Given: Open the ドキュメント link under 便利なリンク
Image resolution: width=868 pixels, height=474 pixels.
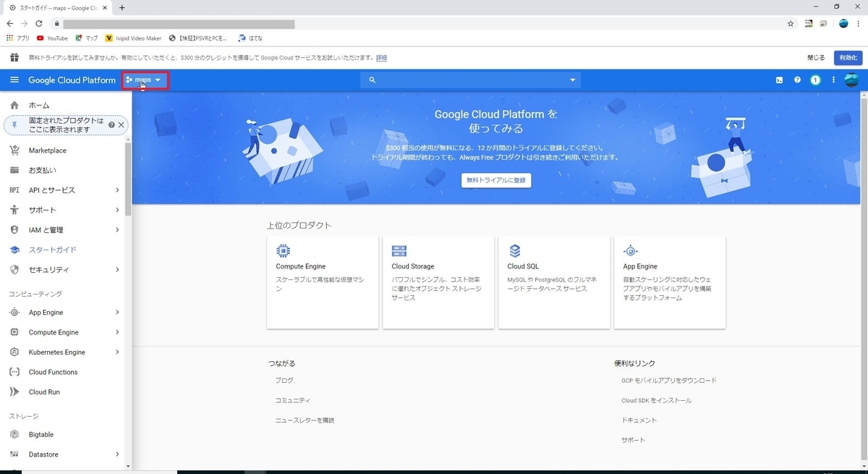Looking at the screenshot, I should click(x=639, y=420).
